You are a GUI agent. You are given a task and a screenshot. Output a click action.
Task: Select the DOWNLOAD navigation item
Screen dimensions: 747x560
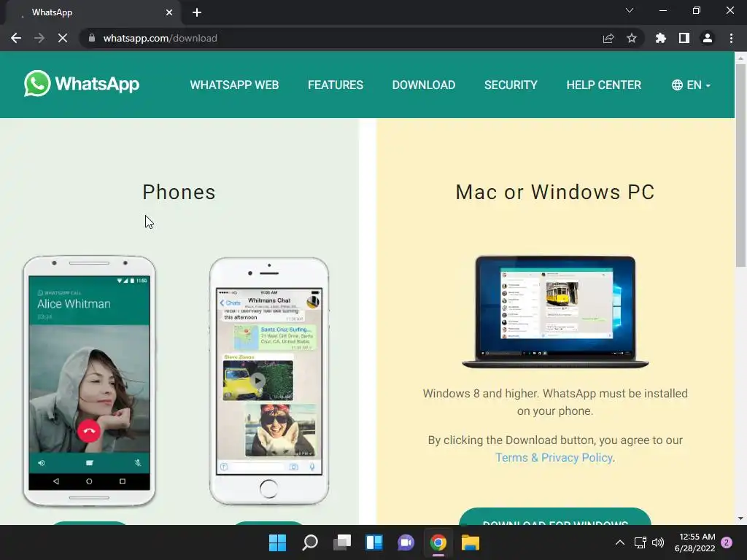pos(424,85)
